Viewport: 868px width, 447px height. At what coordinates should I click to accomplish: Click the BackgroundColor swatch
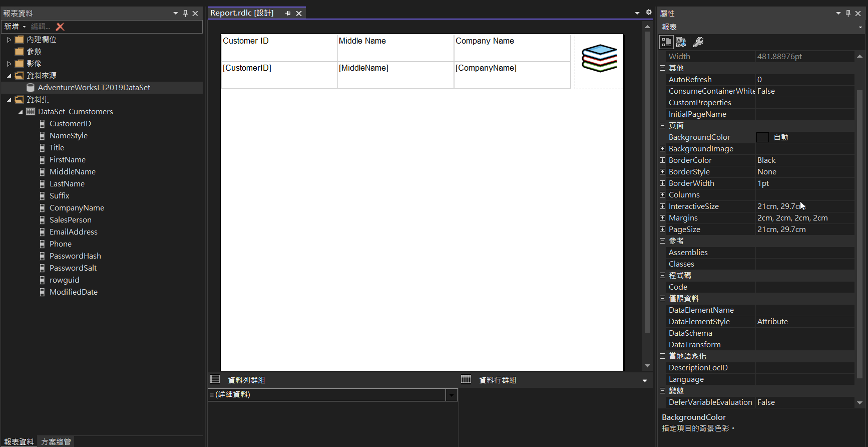point(762,137)
